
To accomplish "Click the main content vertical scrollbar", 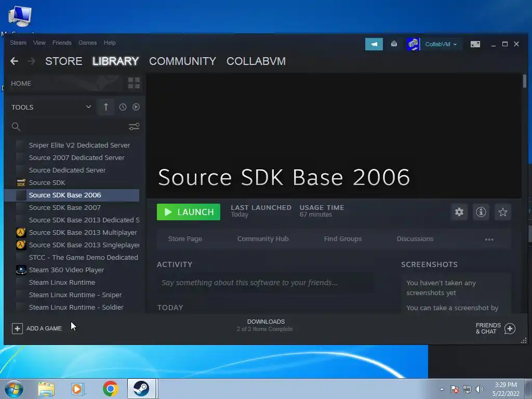I will [525, 82].
